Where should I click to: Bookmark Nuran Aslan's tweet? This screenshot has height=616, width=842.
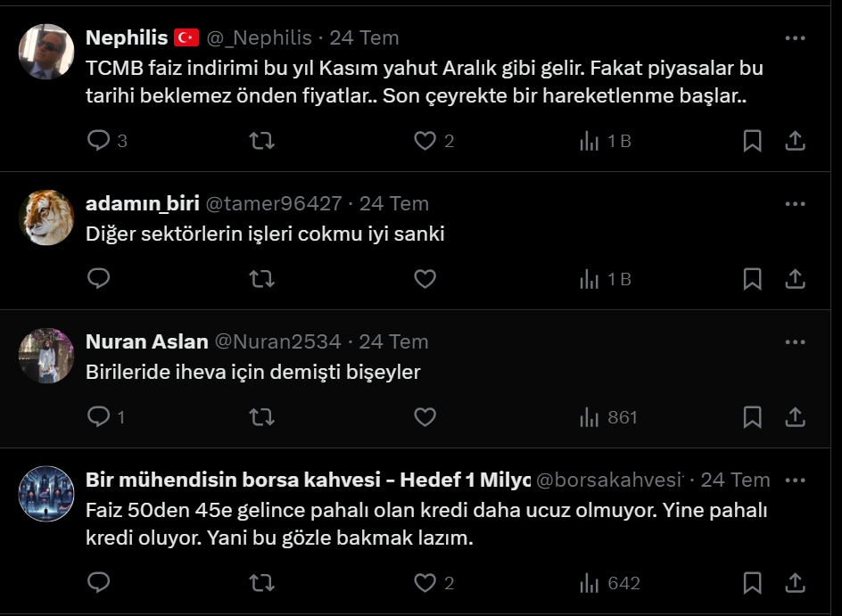coord(752,417)
